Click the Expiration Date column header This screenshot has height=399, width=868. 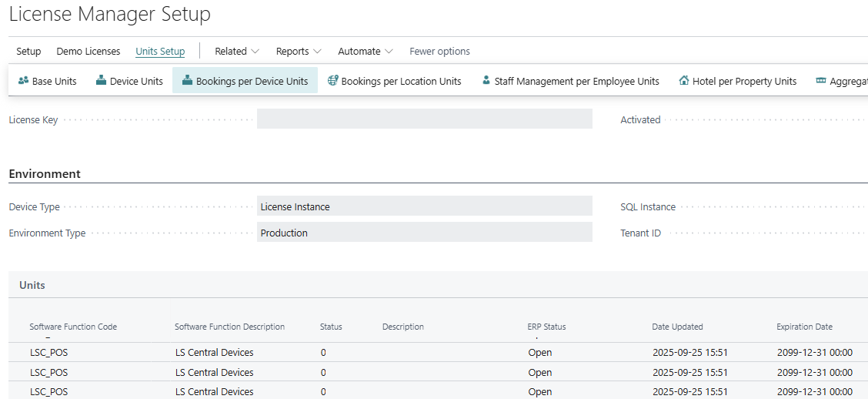tap(804, 327)
